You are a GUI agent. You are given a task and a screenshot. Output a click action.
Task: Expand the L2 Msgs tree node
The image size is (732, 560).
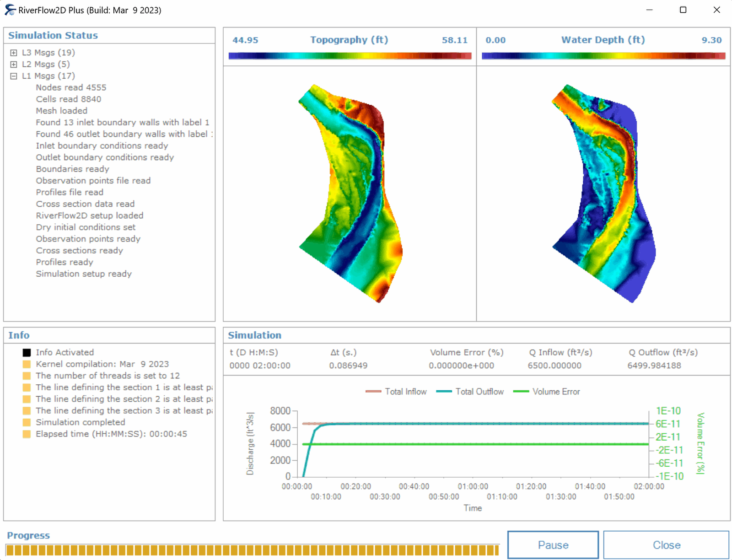click(x=14, y=65)
